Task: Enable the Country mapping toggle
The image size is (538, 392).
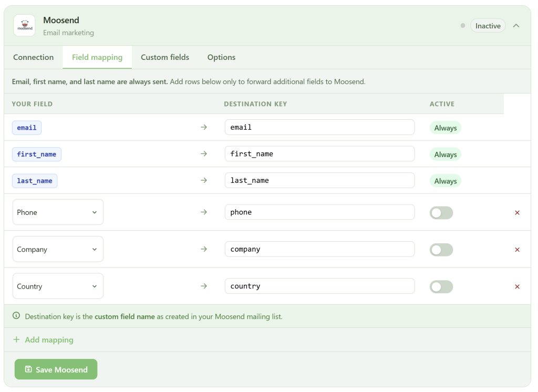Action: click(x=441, y=286)
